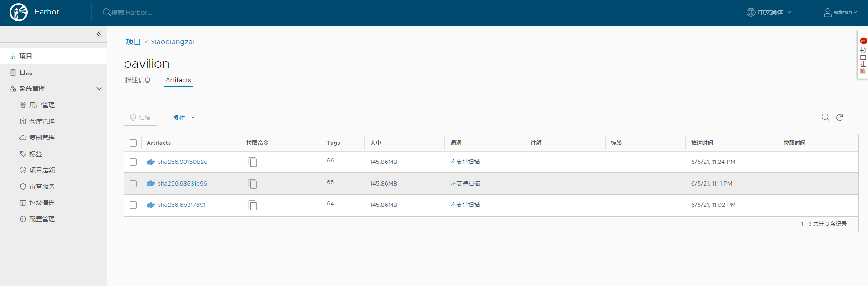Go to 项目 breadcrumb link
The width and height of the screenshot is (868, 286).
coord(133,42)
